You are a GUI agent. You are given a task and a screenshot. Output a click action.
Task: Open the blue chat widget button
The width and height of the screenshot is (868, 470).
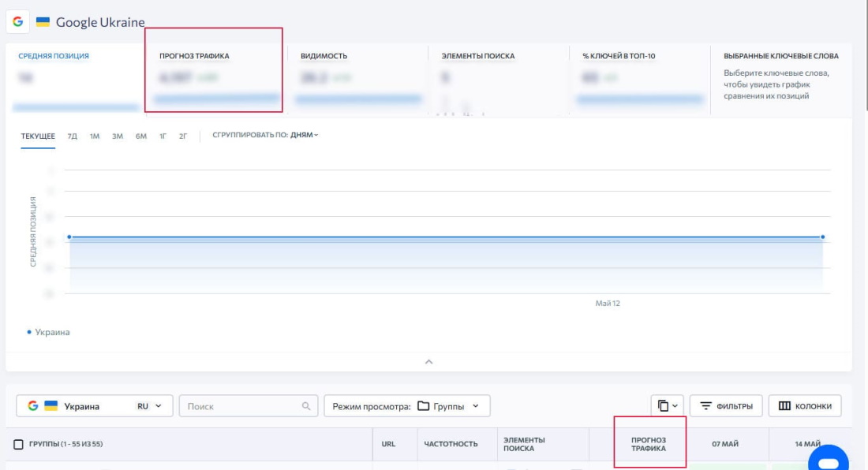click(828, 461)
